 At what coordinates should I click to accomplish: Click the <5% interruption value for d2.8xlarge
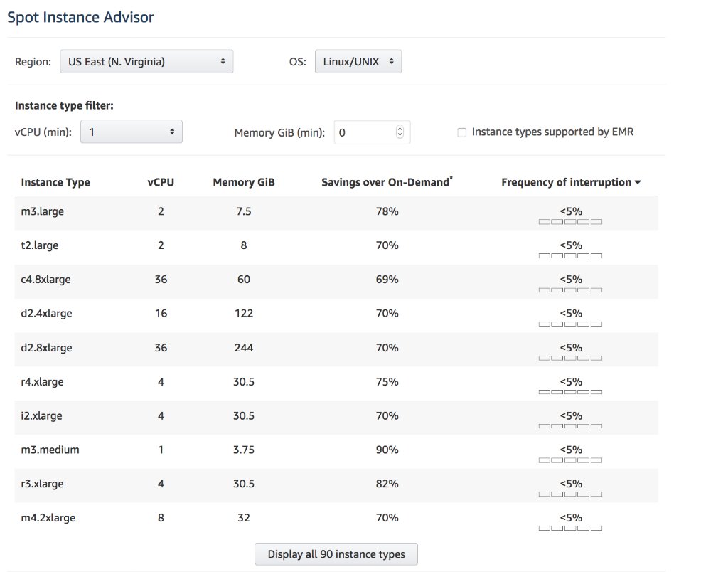point(571,348)
